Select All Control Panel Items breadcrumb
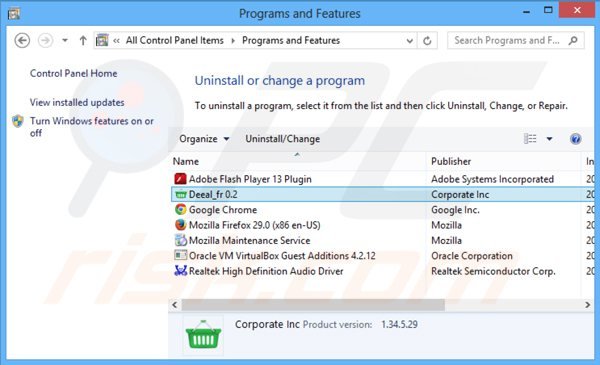This screenshot has height=365, width=600. [x=174, y=40]
